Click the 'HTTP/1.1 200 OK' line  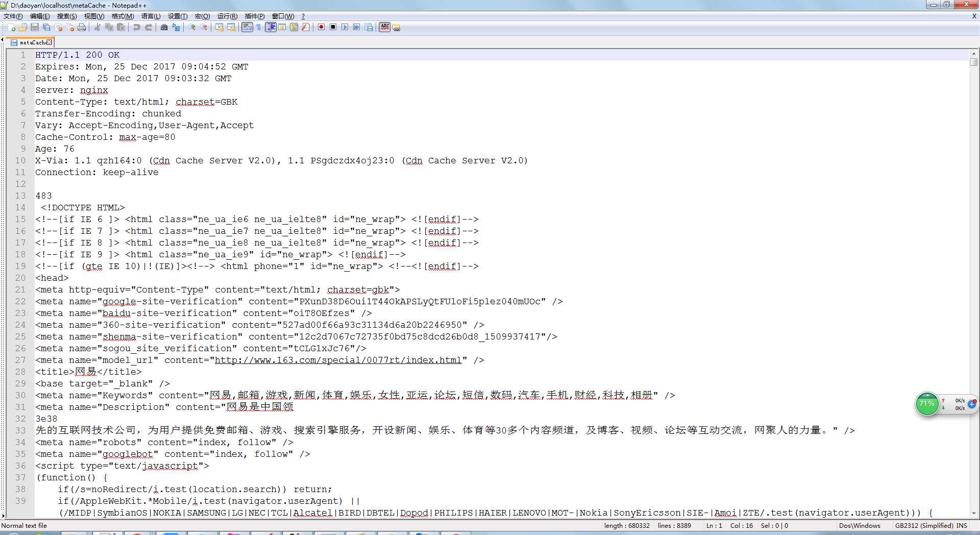pos(77,55)
